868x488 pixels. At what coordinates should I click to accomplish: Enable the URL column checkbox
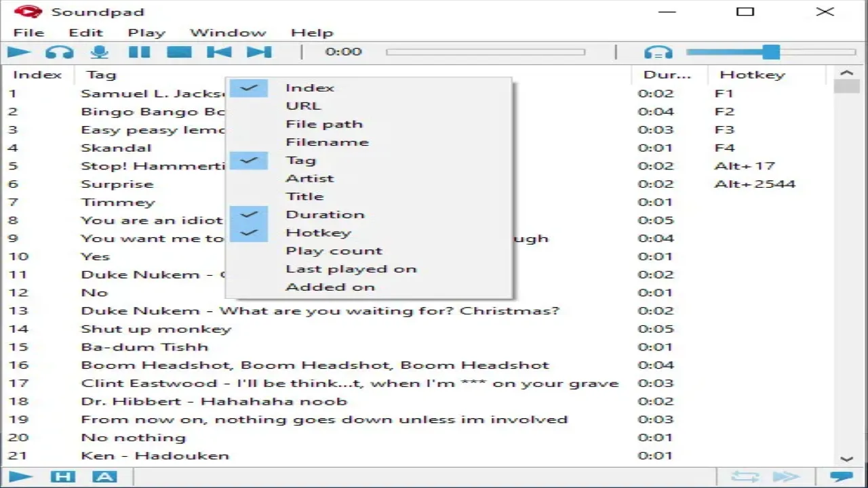point(304,106)
